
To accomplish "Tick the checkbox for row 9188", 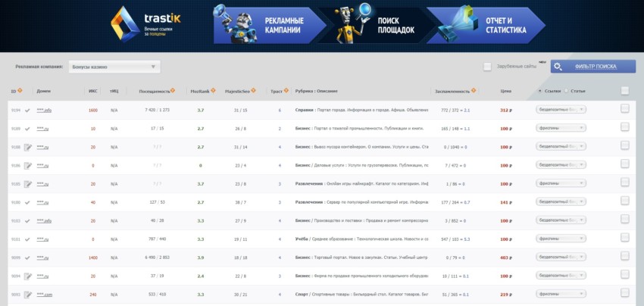I will [625, 145].
